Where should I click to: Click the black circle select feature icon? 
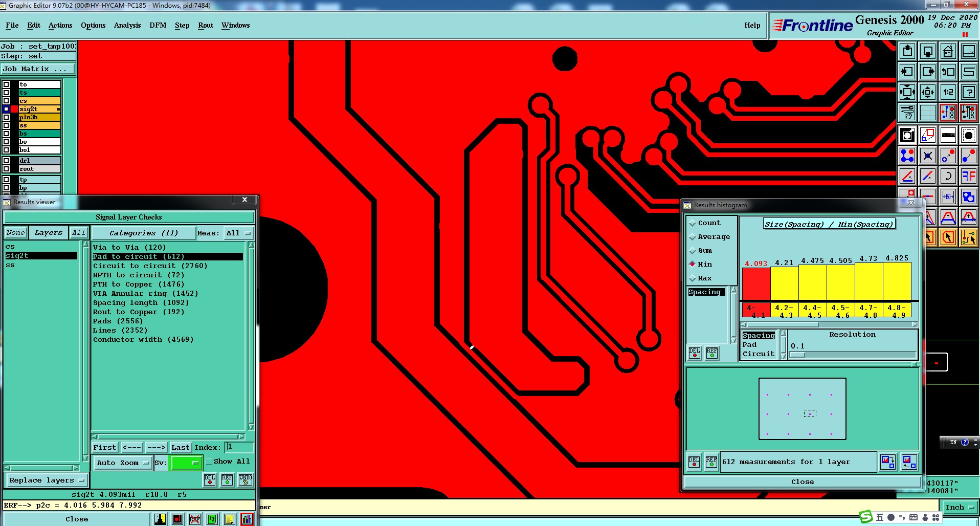[969, 136]
